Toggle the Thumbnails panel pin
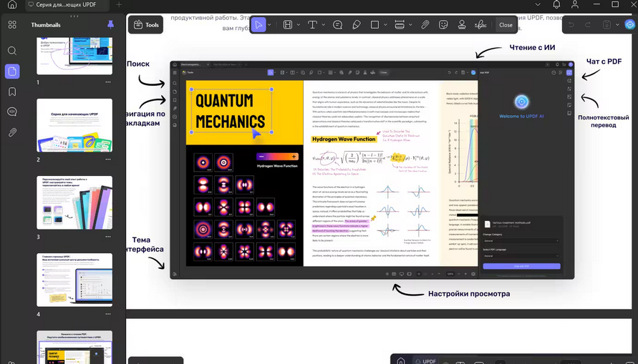The width and height of the screenshot is (638, 364). (x=110, y=24)
